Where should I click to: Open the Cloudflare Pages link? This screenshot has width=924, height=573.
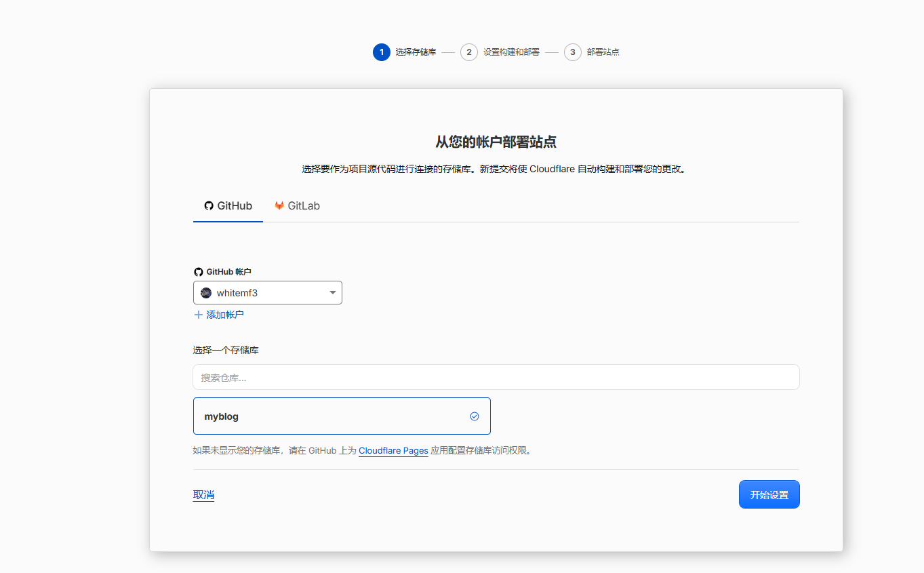coord(393,450)
